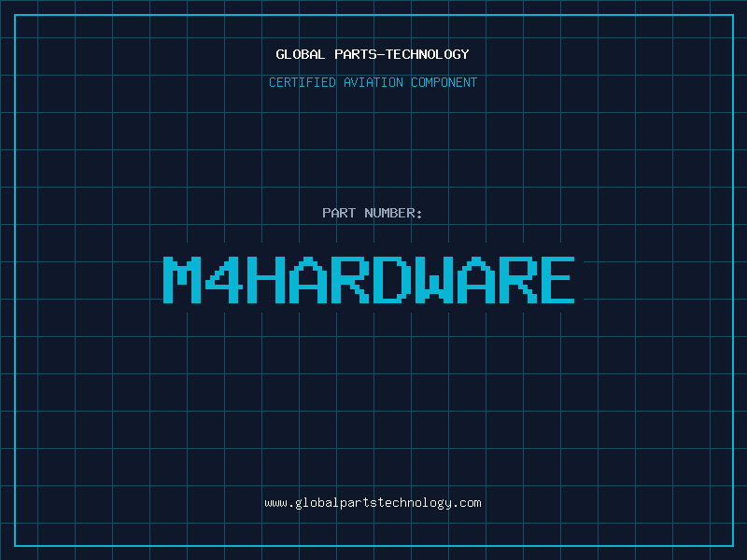Click the CERTIFIED AVIATION COMPONENT subtitle
This screenshot has height=560, width=747.
(373, 82)
